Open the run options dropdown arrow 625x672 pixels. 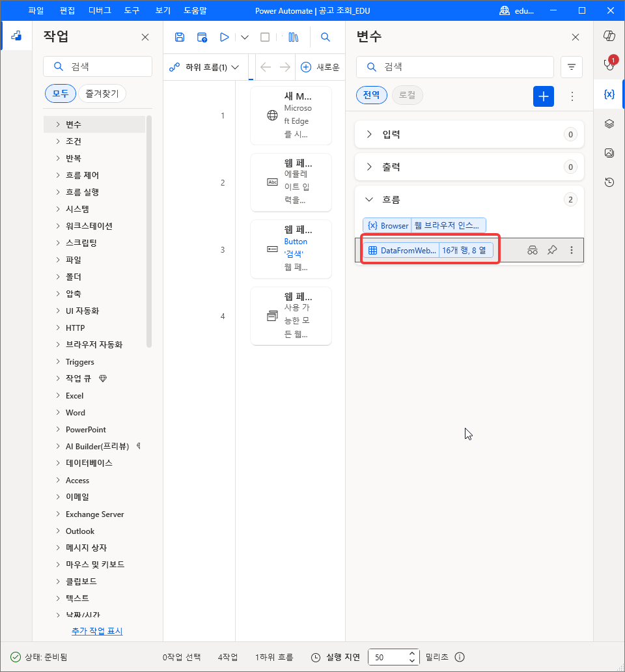[245, 37]
